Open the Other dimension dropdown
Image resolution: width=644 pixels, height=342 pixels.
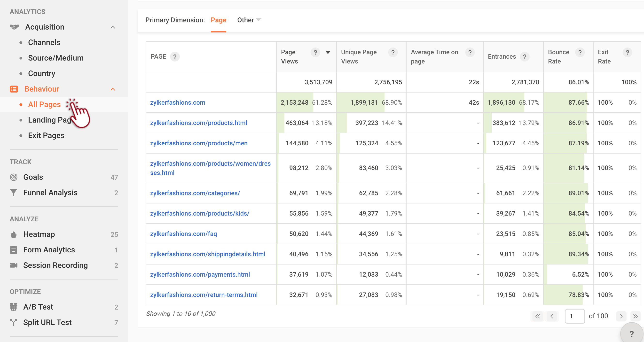click(x=249, y=20)
